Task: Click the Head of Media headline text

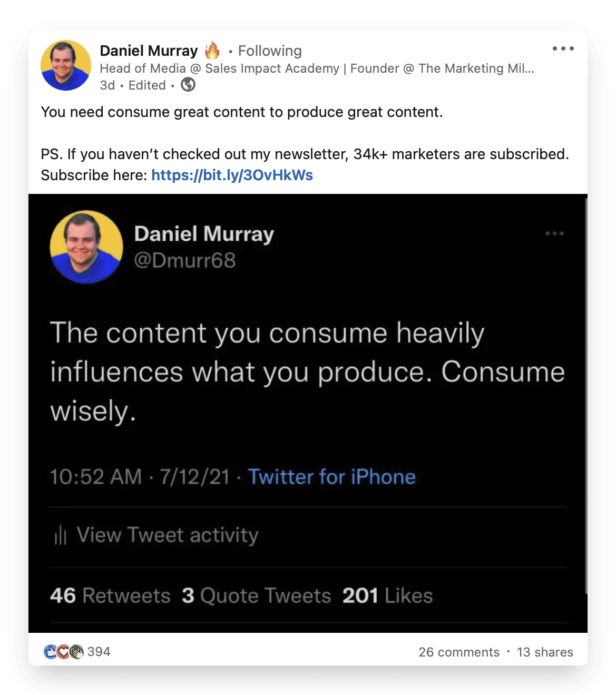Action: coord(317,68)
